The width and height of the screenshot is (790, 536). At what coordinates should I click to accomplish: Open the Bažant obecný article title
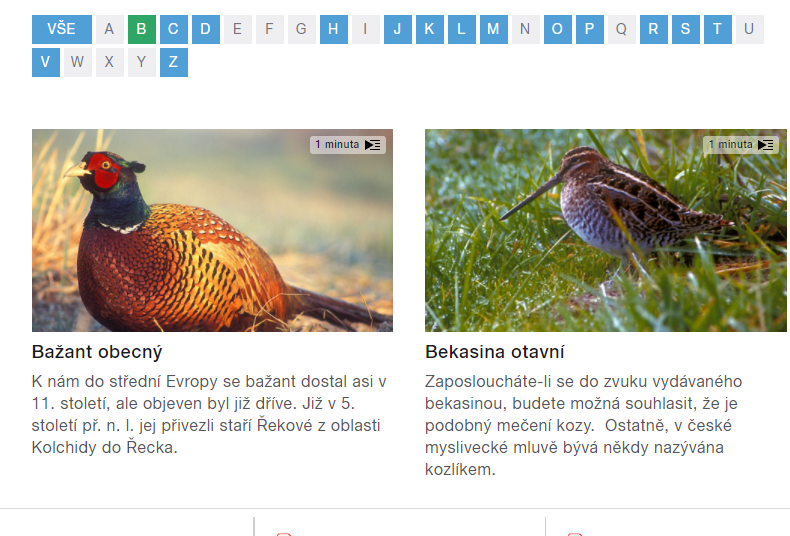97,352
